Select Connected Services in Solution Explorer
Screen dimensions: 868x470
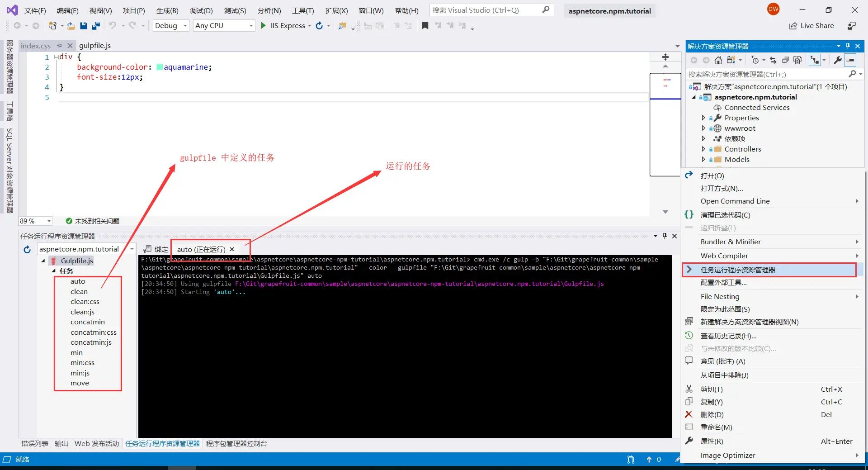[x=757, y=108]
